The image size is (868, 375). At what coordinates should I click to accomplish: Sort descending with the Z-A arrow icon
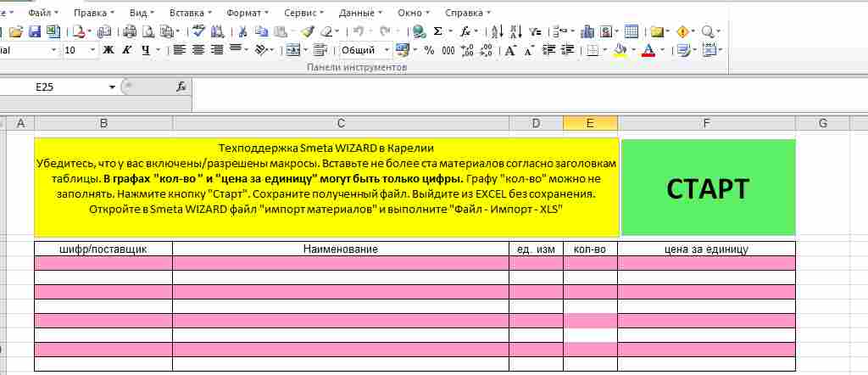516,31
